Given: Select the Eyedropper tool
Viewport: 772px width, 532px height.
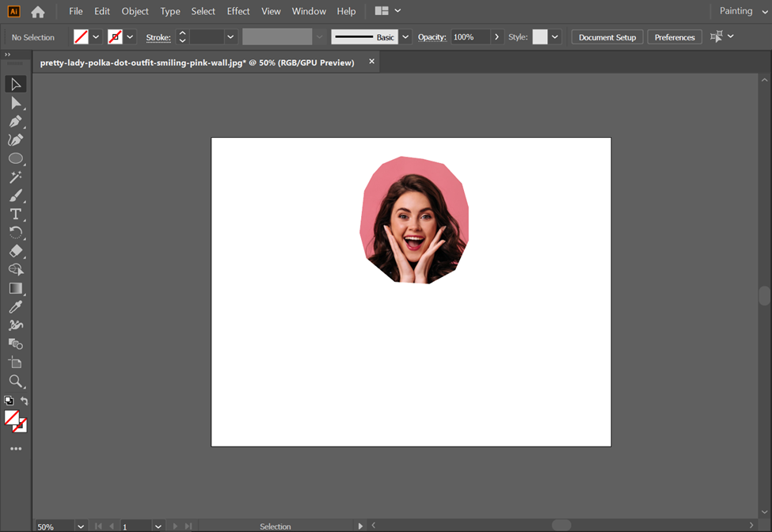Looking at the screenshot, I should (15, 307).
